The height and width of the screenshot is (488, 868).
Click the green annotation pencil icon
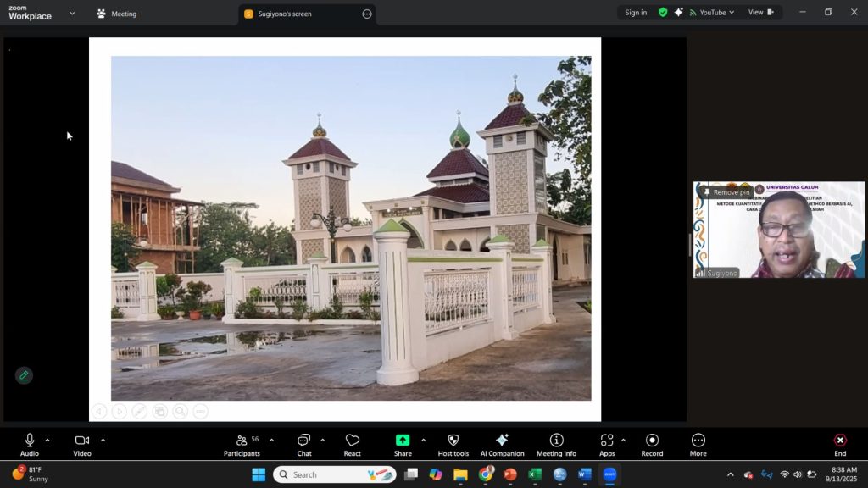pyautogui.click(x=24, y=375)
